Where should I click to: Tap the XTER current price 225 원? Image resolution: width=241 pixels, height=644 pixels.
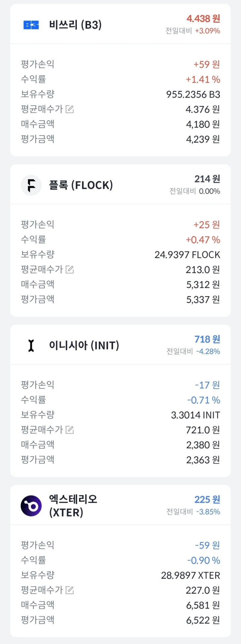tap(207, 500)
